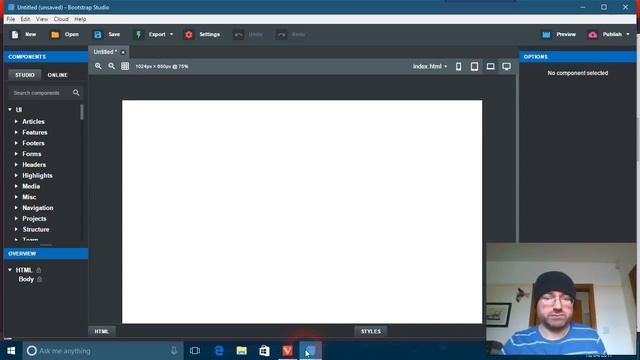The image size is (640, 360).
Task: Open the Help menu
Action: click(x=80, y=19)
